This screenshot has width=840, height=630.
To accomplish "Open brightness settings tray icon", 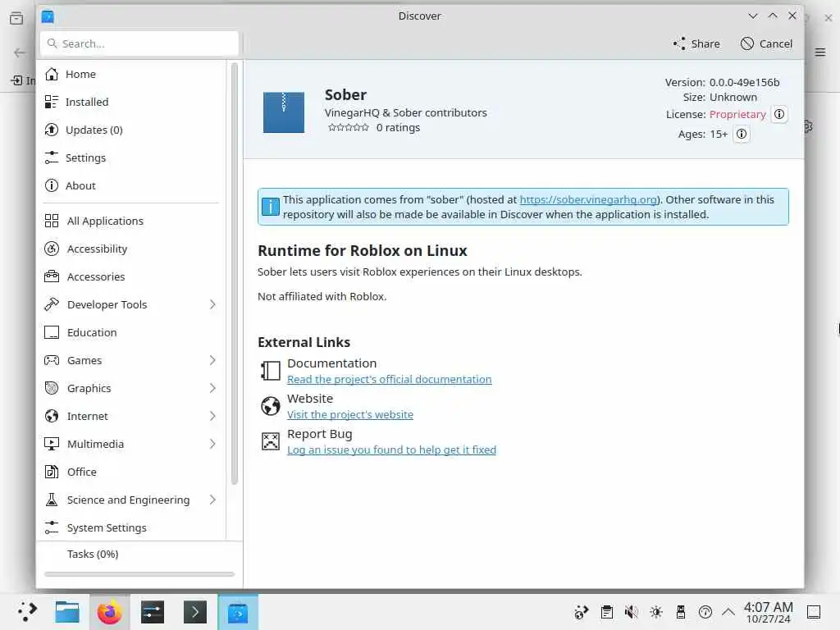I will click(656, 612).
